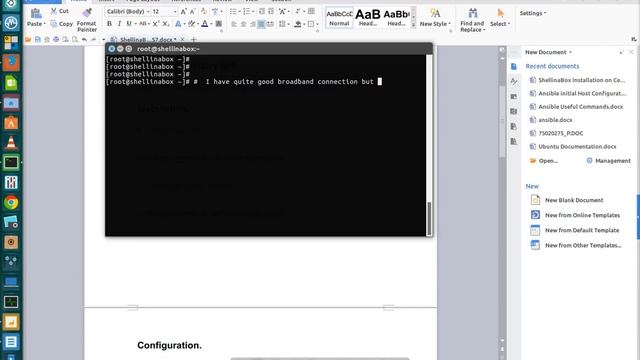Image resolution: width=640 pixels, height=360 pixels.
Task: Expand the bullets list dropdown
Action: (x=240, y=11)
